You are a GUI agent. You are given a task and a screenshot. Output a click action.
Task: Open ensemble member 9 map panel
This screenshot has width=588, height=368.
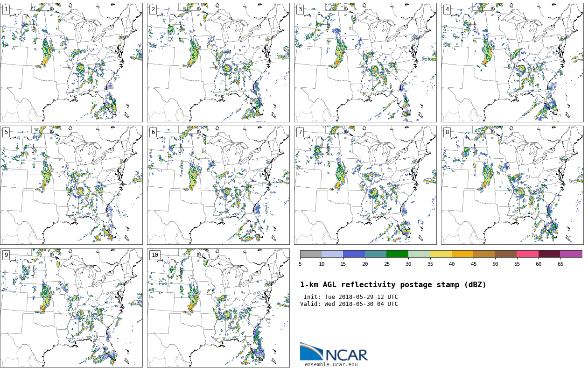(x=71, y=308)
